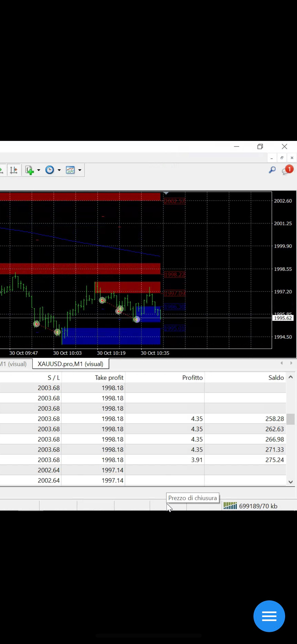Expand the periodicity dropdown arrow

pos(59,170)
